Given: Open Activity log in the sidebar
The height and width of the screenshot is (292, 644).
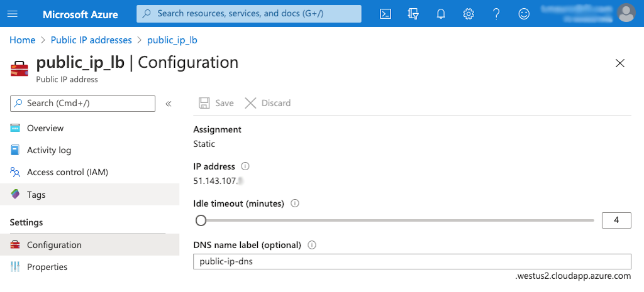Looking at the screenshot, I should pyautogui.click(x=49, y=150).
